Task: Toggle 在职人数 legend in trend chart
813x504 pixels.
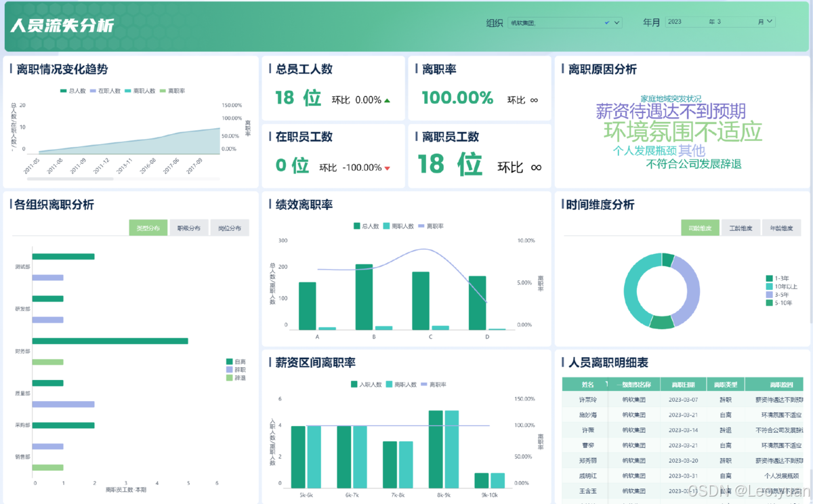Action: (x=105, y=91)
